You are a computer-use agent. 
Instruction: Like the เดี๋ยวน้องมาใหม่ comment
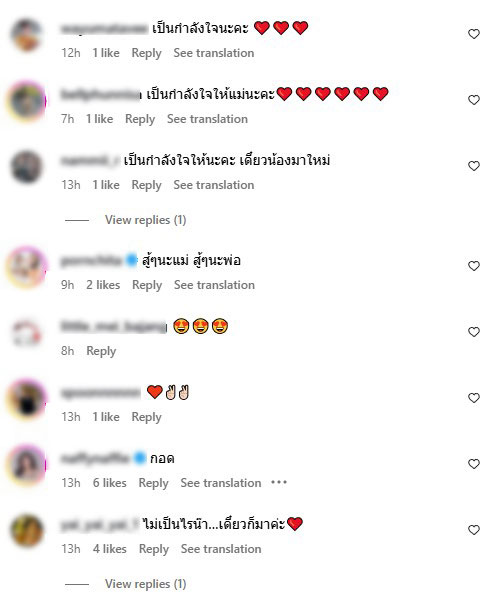pyautogui.click(x=474, y=166)
